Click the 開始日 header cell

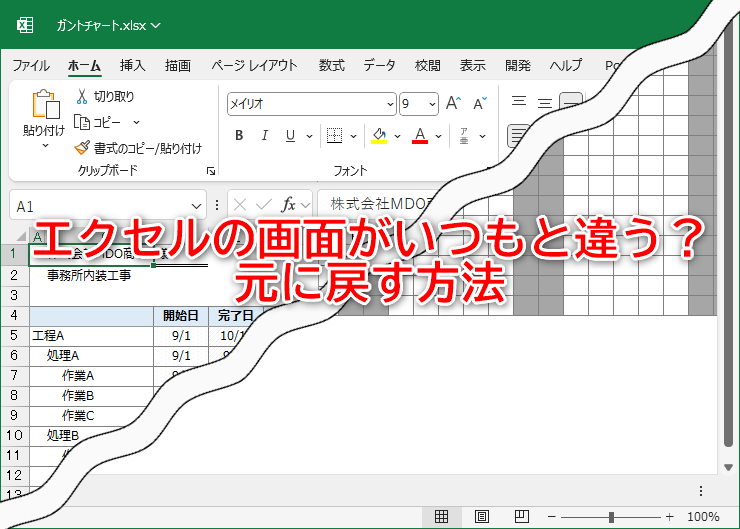coord(181,316)
